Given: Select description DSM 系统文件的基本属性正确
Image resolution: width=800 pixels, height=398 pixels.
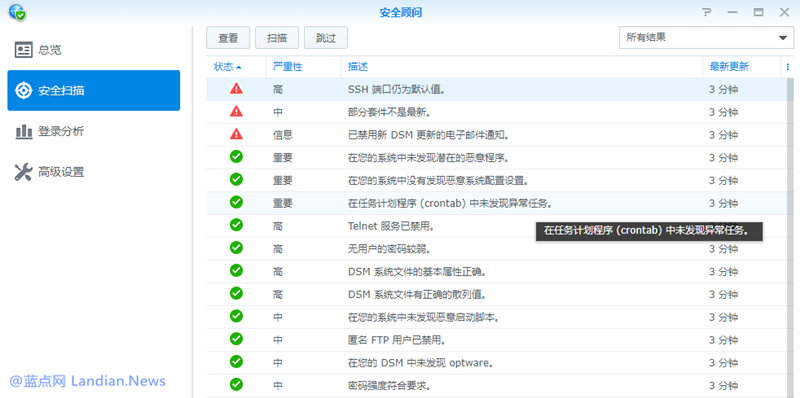Looking at the screenshot, I should (417, 272).
